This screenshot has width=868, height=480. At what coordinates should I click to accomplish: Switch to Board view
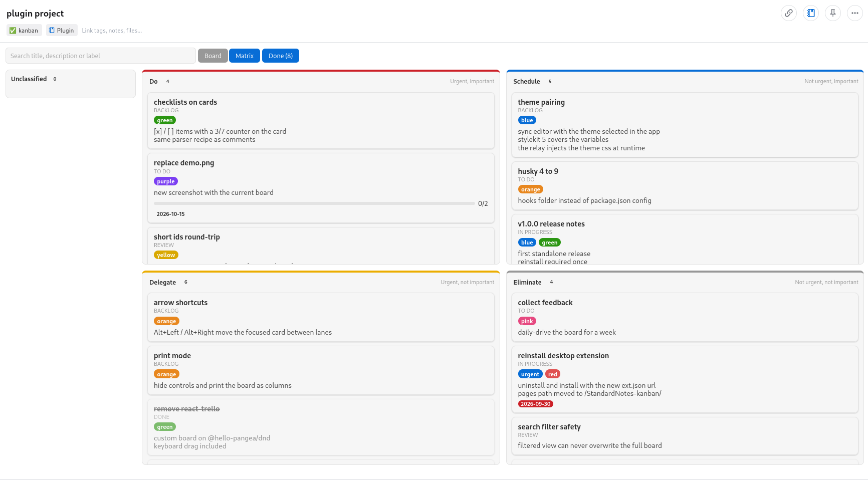(213, 56)
